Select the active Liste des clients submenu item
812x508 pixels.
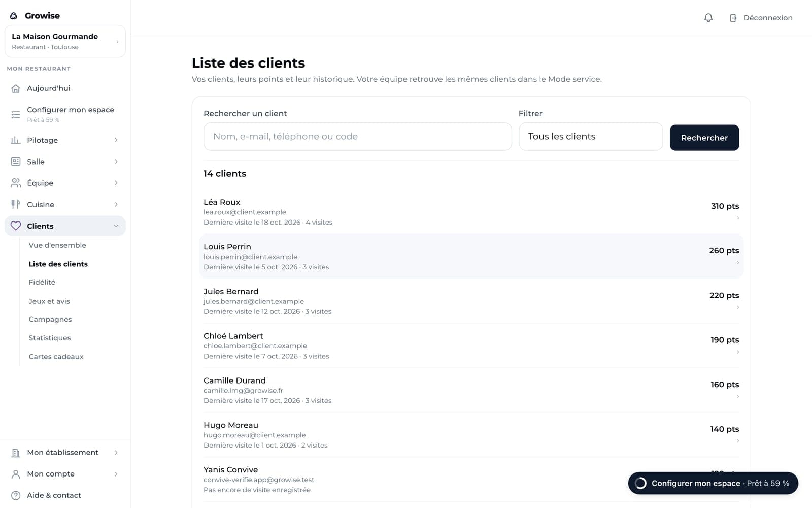(58, 264)
